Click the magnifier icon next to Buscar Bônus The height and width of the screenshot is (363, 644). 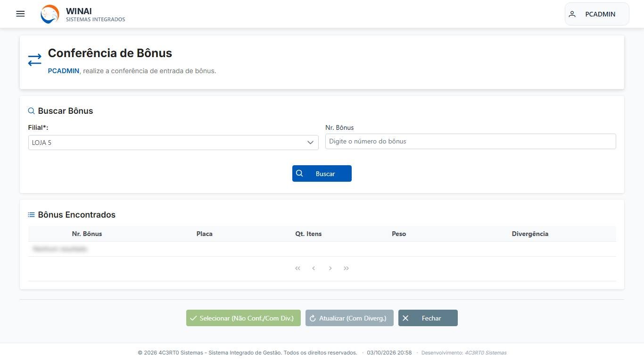click(32, 111)
